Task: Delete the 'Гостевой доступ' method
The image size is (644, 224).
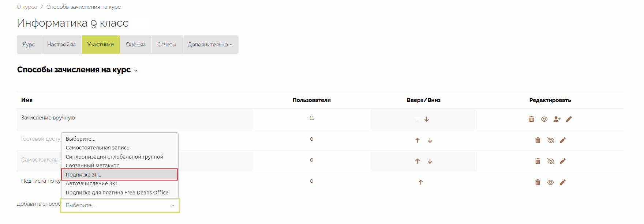Action: pos(538,140)
